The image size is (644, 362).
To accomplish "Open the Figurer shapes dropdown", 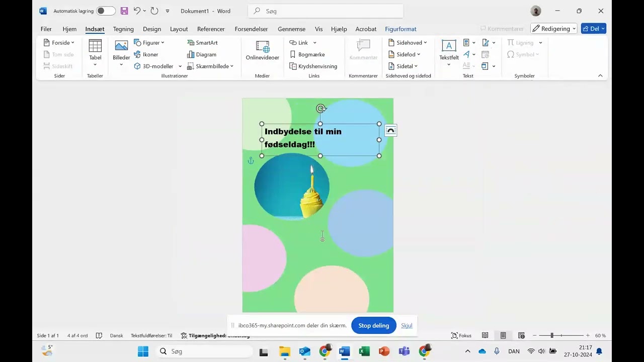I will [149, 43].
